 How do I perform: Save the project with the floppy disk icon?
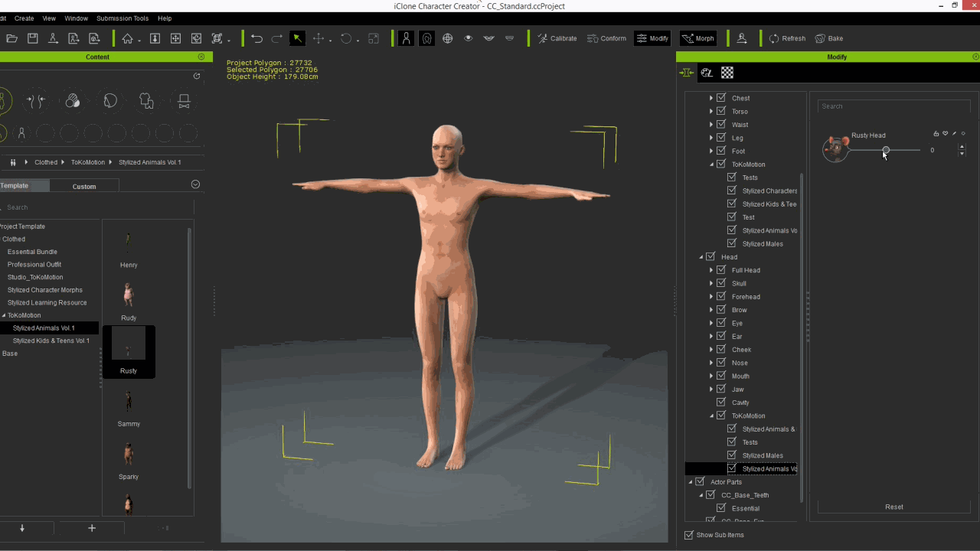point(32,38)
